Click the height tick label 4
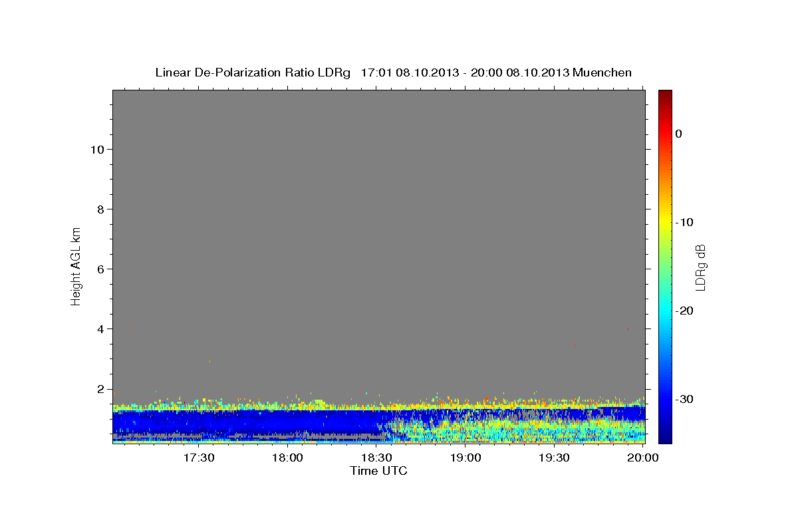798x532 pixels. [100, 329]
